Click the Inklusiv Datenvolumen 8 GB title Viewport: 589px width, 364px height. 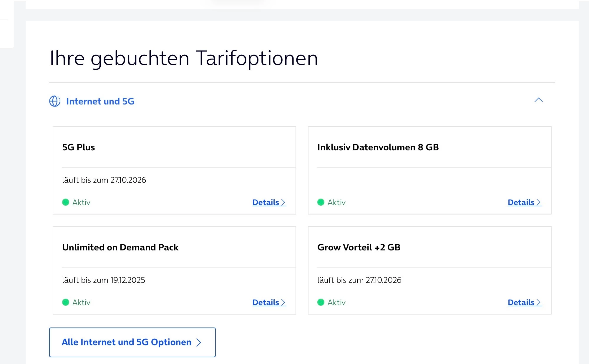378,147
